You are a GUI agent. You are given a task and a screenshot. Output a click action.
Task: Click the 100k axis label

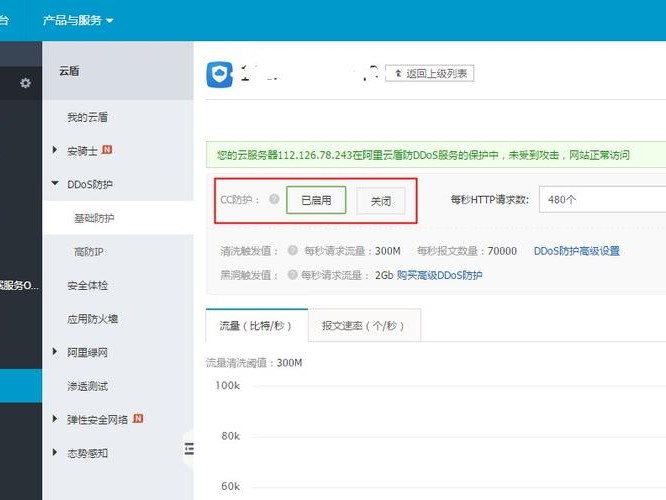(x=228, y=385)
